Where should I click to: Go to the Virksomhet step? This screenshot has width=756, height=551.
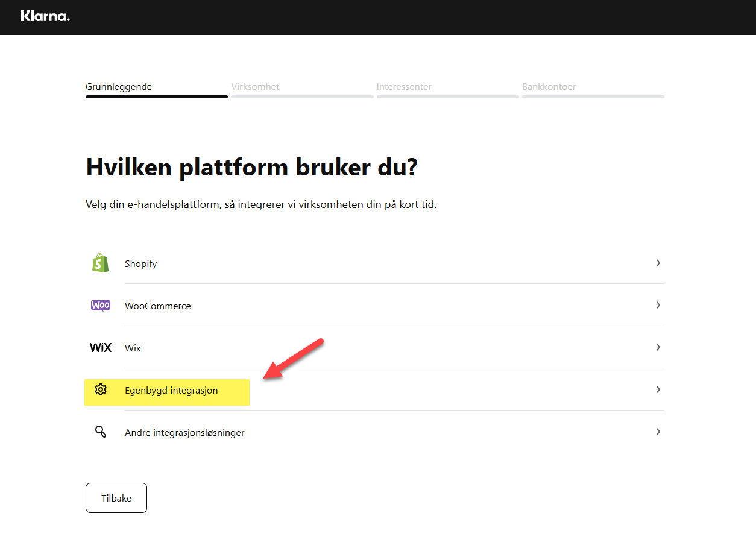click(255, 87)
